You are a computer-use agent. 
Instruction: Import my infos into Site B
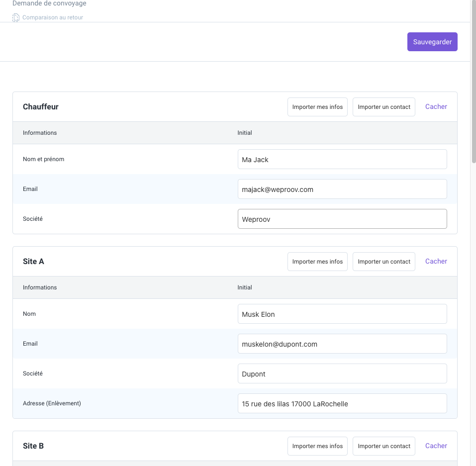tap(317, 446)
